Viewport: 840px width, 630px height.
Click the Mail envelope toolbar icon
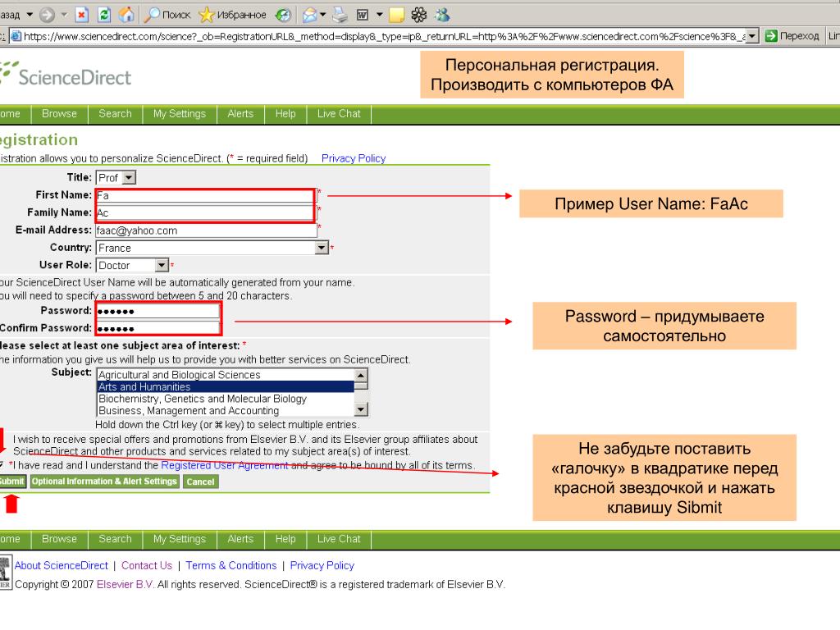pos(309,15)
